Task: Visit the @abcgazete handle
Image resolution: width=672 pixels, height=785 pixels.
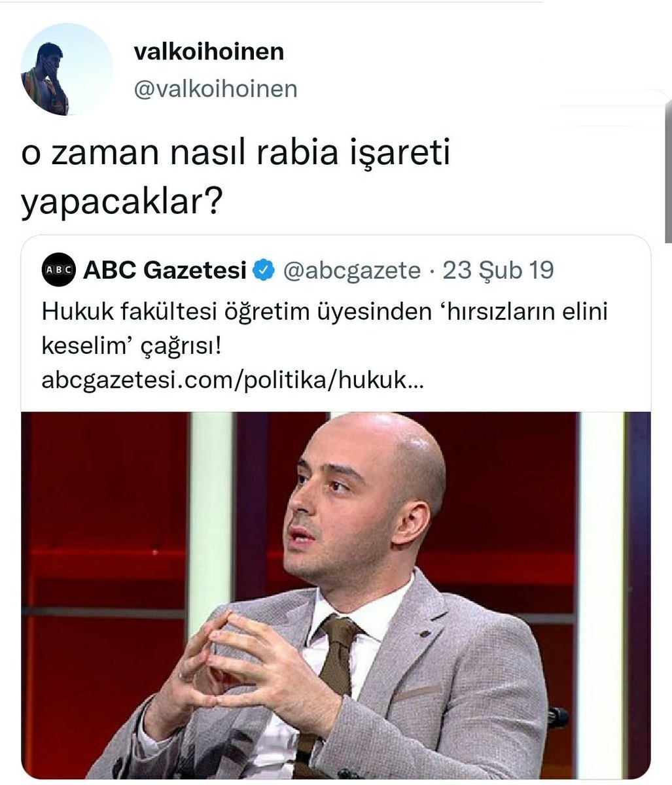Action: 351,270
